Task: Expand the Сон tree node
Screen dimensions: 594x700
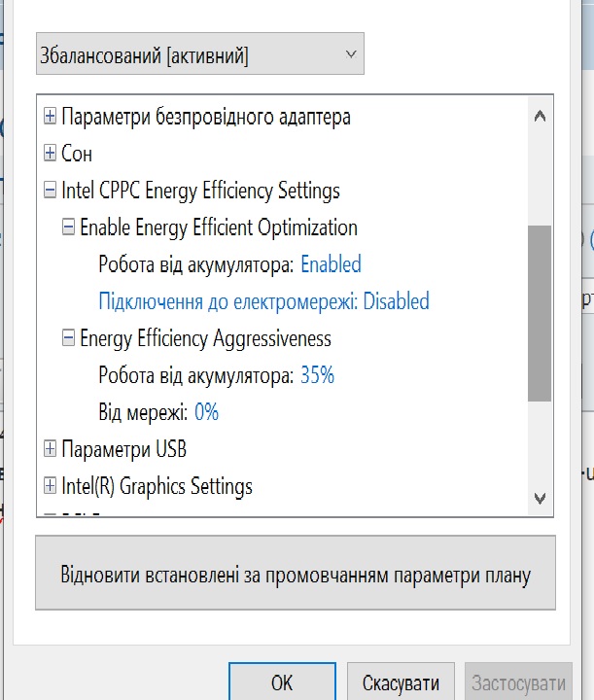Action: click(51, 155)
